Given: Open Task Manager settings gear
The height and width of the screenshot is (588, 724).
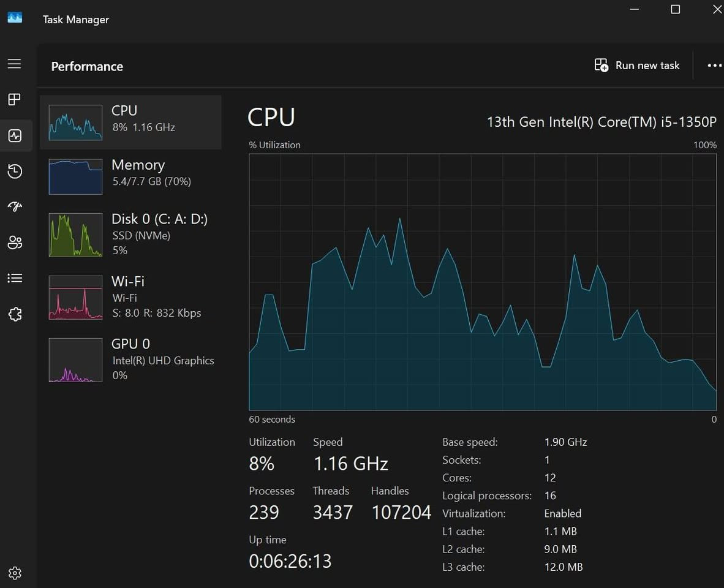Looking at the screenshot, I should point(15,573).
